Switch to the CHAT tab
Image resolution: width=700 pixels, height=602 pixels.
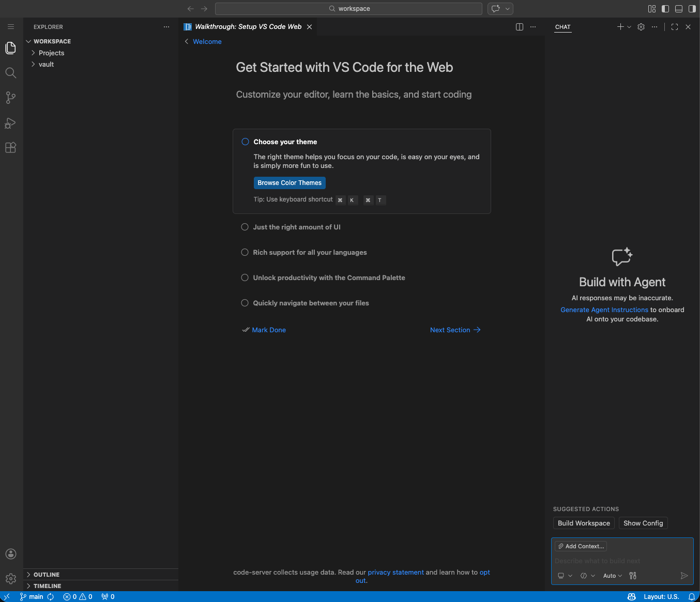[562, 27]
